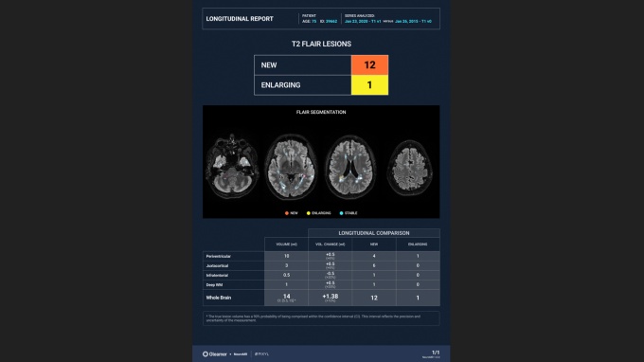Click Deep WM volume change +0.5

click(x=331, y=283)
